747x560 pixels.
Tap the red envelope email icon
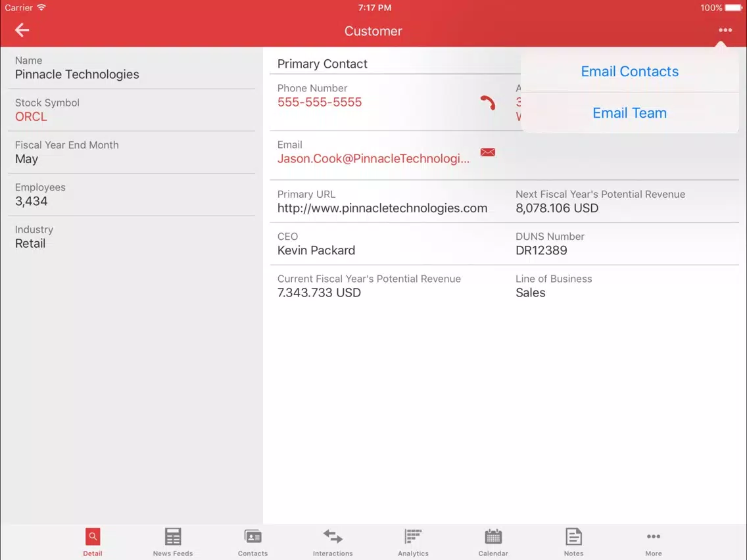pyautogui.click(x=488, y=152)
